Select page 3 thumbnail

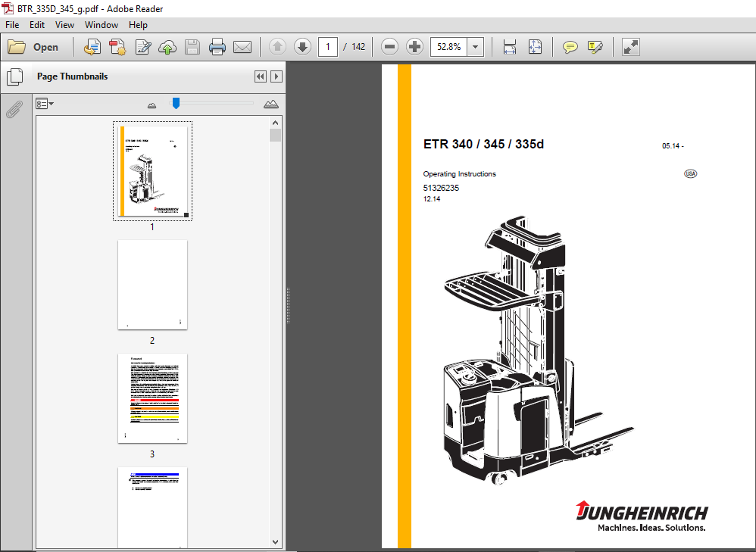tap(152, 398)
